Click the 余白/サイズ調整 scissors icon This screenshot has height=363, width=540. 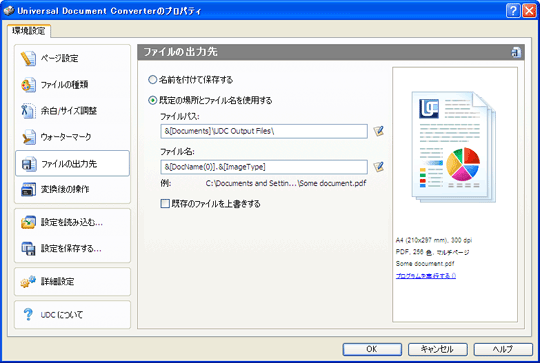coord(28,111)
